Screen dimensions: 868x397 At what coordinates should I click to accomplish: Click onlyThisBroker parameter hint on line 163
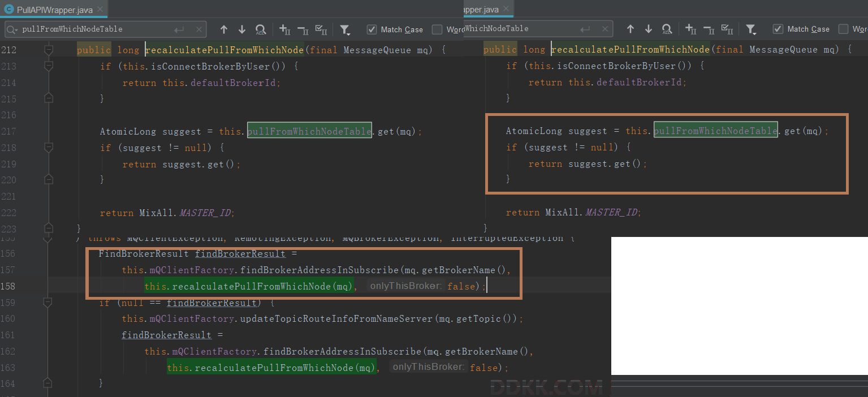[428, 367]
